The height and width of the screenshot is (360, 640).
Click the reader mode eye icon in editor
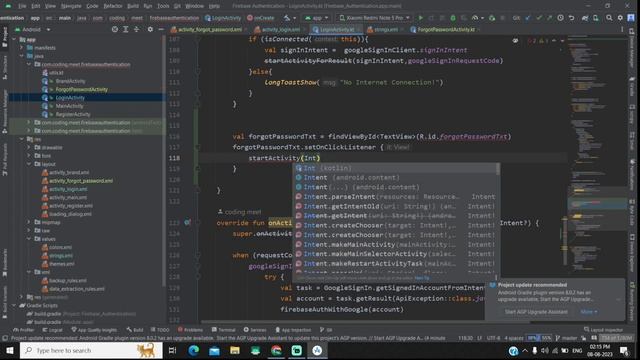tap(515, 40)
